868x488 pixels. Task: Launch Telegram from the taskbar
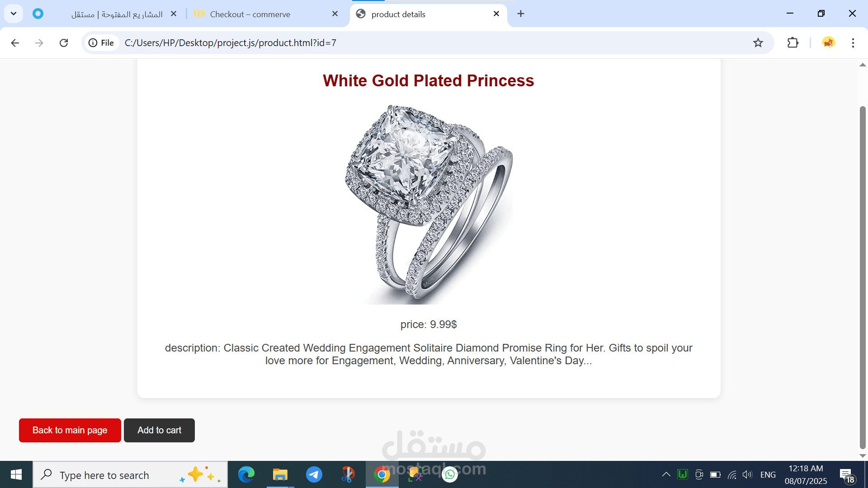[314, 475]
